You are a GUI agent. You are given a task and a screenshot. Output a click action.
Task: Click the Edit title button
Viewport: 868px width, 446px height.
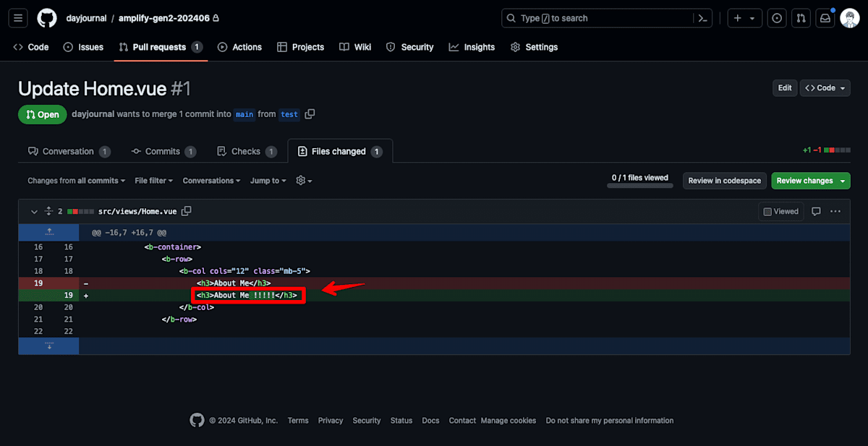pyautogui.click(x=785, y=87)
